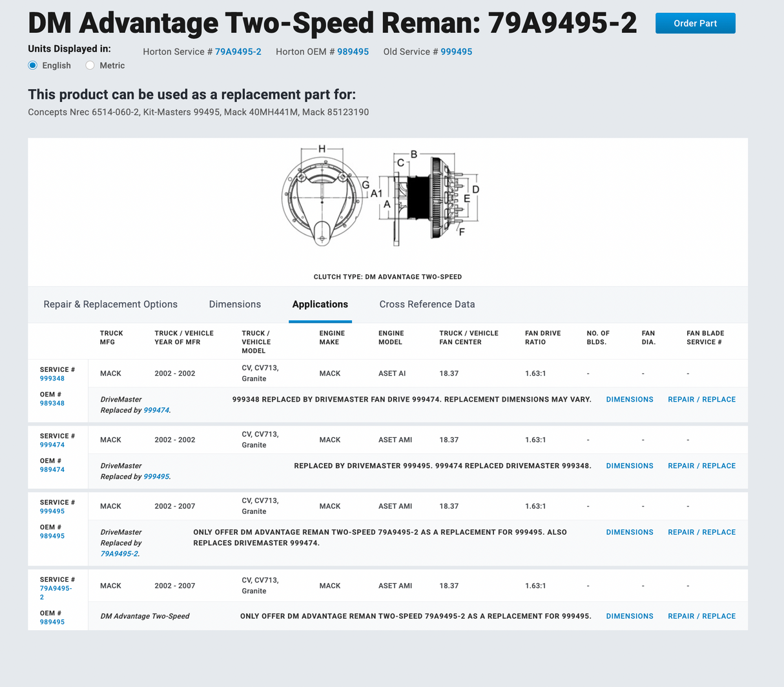Open OEM # 989348 link
Image resolution: width=784 pixels, height=687 pixels.
(52, 403)
